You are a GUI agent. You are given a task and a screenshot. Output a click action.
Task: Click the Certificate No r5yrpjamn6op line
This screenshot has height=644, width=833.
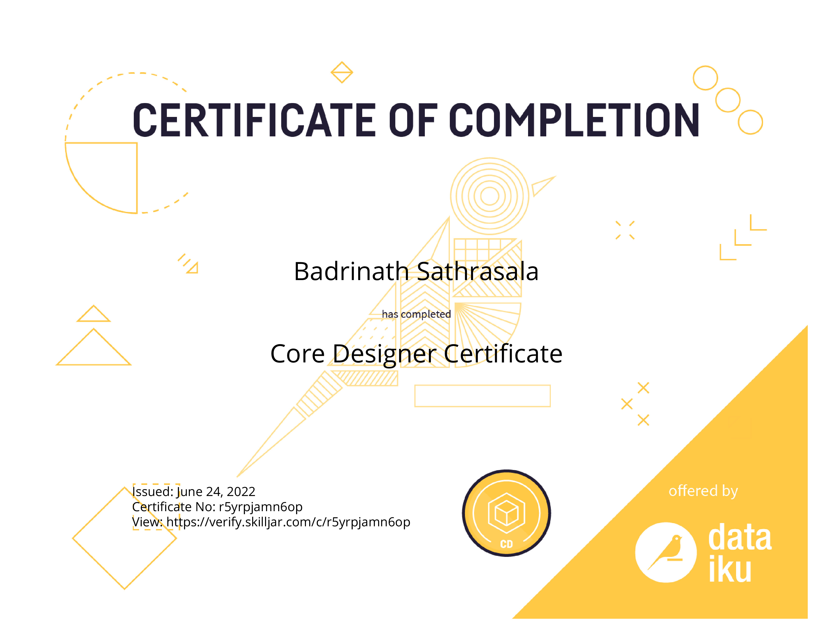tap(217, 507)
